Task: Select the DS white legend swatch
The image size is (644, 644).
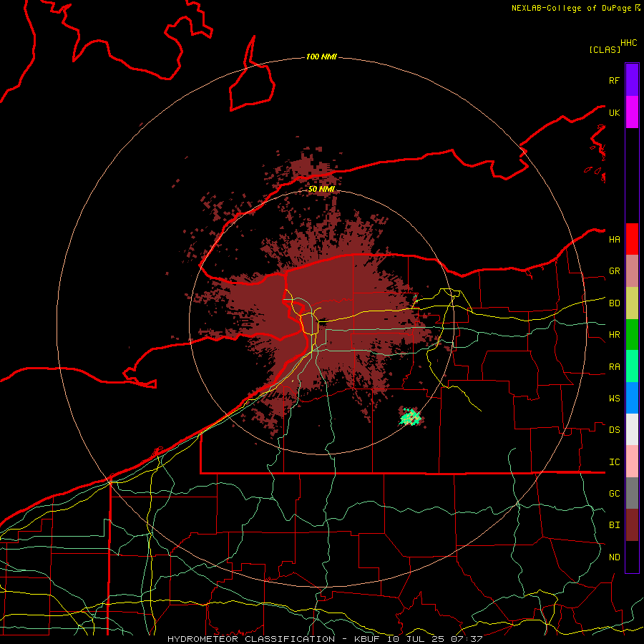Action: (632, 429)
